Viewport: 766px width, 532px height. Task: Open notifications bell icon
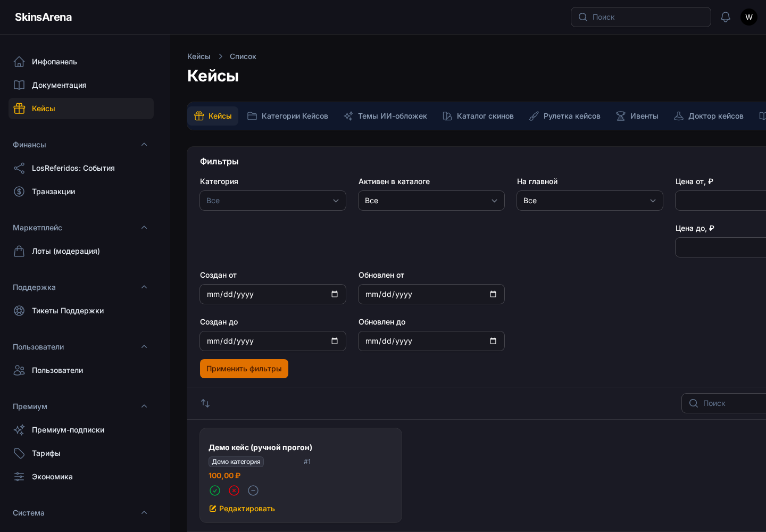pos(726,17)
